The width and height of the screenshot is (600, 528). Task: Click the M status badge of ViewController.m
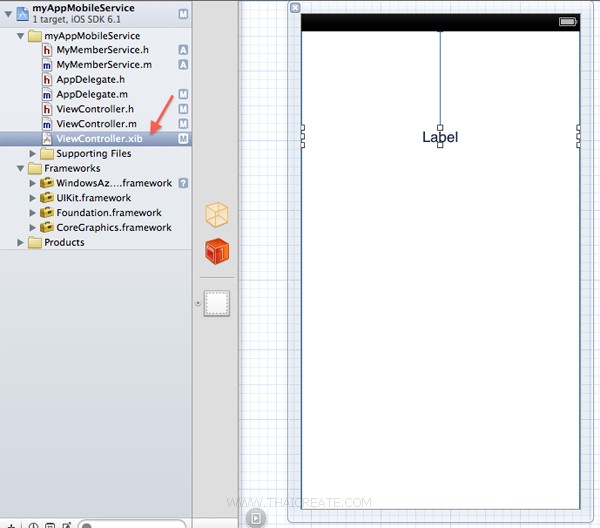coord(183,124)
